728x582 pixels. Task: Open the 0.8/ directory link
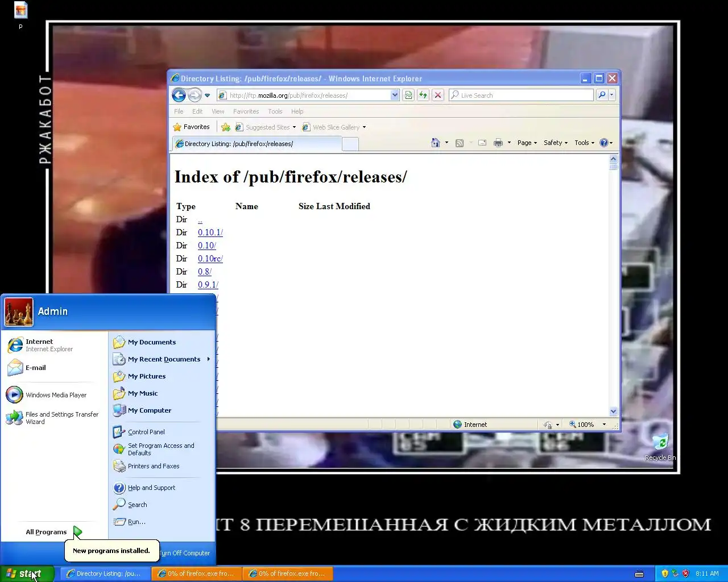click(205, 272)
